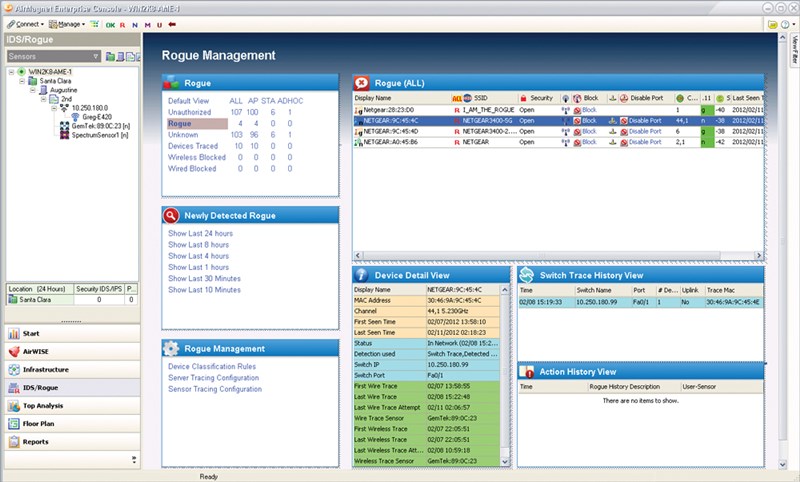Click the red R rogue filter icon
The width and height of the screenshot is (800, 482).
click(x=122, y=23)
